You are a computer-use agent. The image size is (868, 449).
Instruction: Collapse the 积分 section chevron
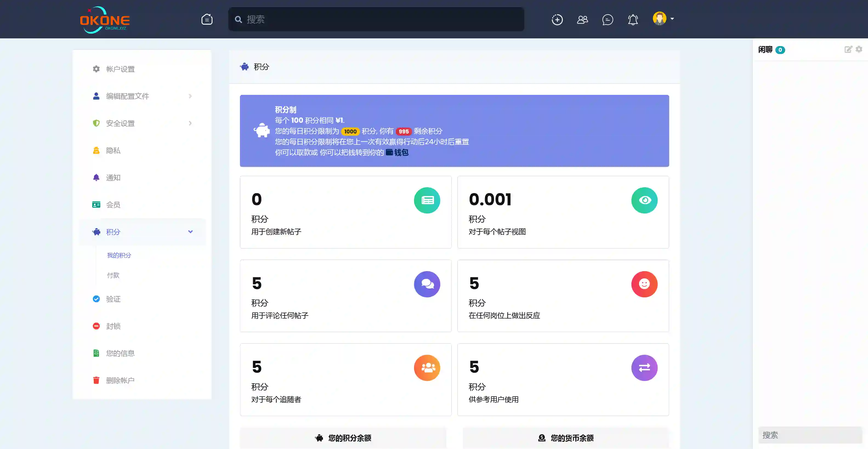click(x=190, y=232)
